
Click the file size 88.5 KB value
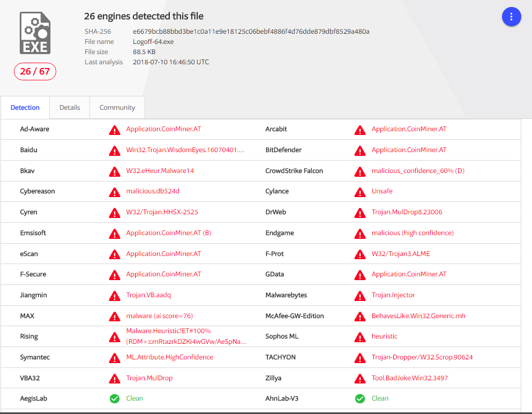[x=144, y=52]
